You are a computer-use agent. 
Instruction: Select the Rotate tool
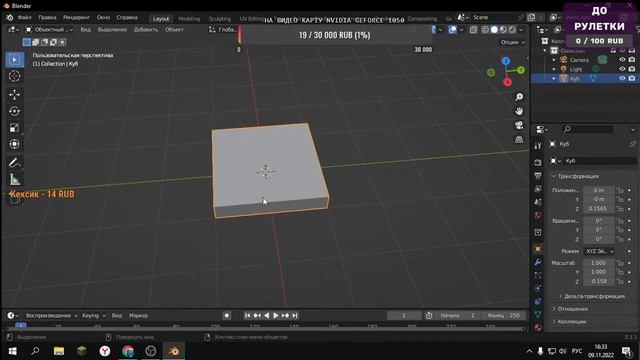15,111
